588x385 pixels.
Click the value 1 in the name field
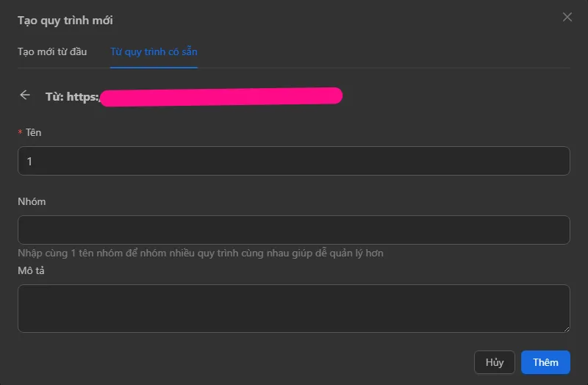coord(29,161)
